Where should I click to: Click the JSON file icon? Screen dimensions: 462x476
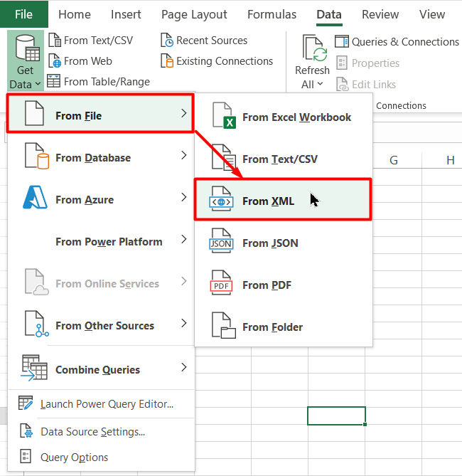[x=221, y=241]
